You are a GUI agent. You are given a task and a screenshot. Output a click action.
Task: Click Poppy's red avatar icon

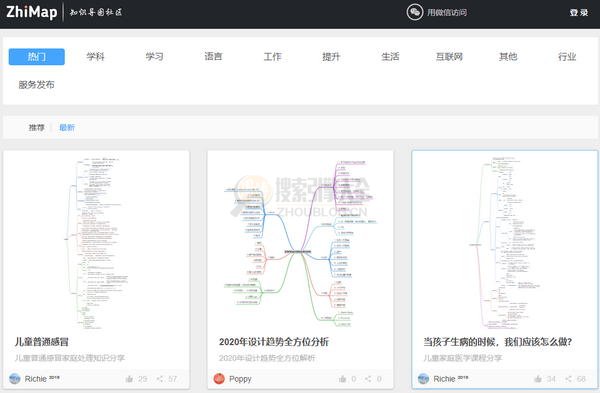219,378
